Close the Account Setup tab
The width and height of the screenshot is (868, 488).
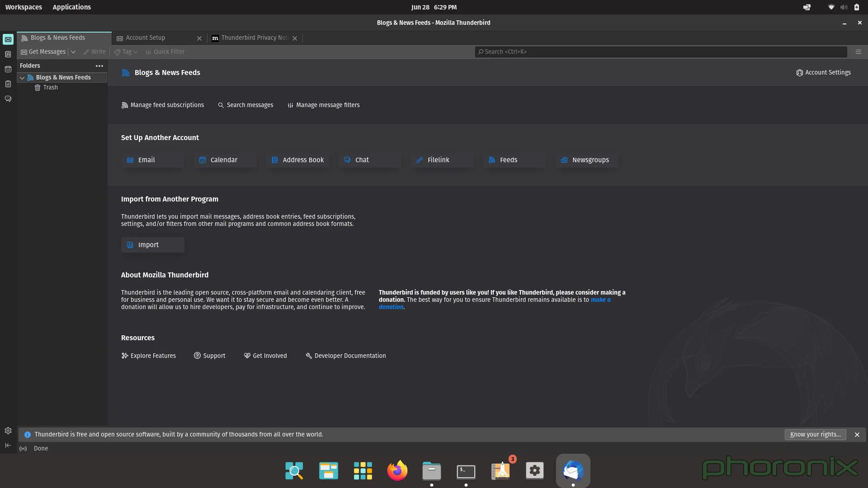(199, 38)
